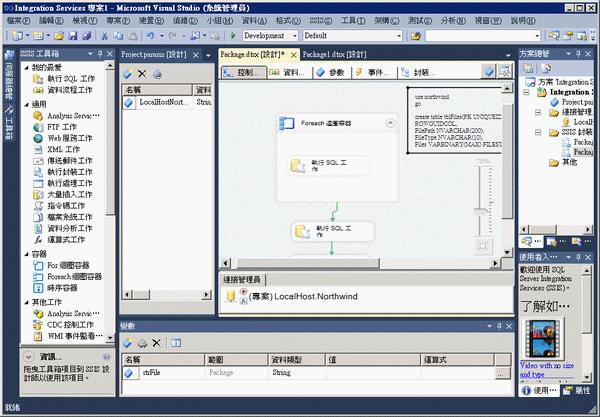Screen dimensions: 600x417
Task: Select For 迴圈容器 toolbox item
Action: (61, 265)
